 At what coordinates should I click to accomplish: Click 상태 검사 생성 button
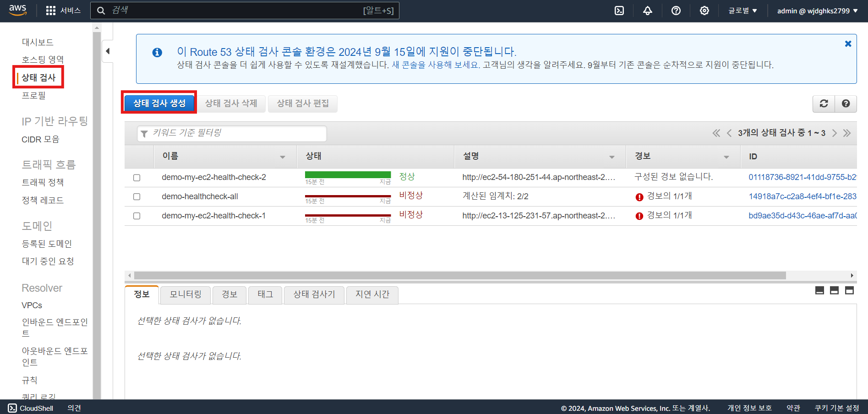click(159, 103)
